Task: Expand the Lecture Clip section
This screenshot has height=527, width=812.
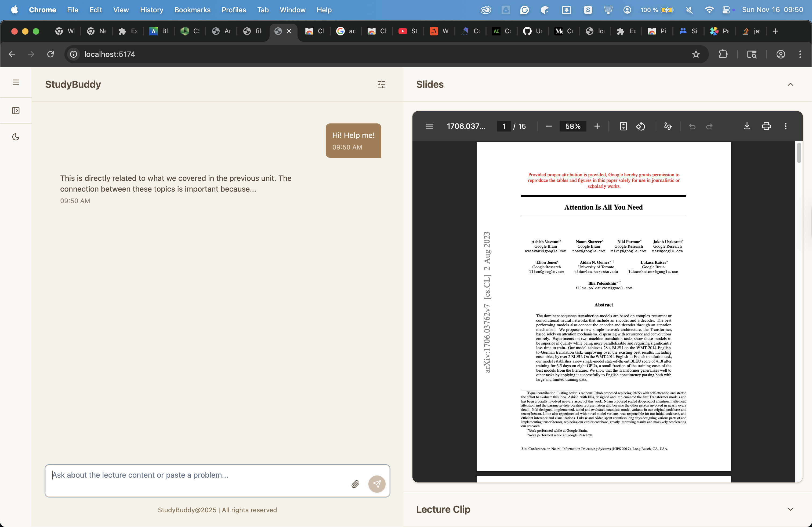Action: [790, 509]
